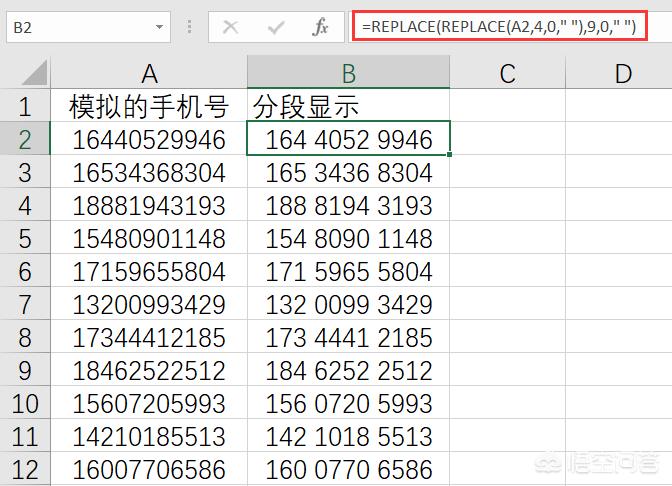
Task: Select row 8 header
Action: pos(25,336)
